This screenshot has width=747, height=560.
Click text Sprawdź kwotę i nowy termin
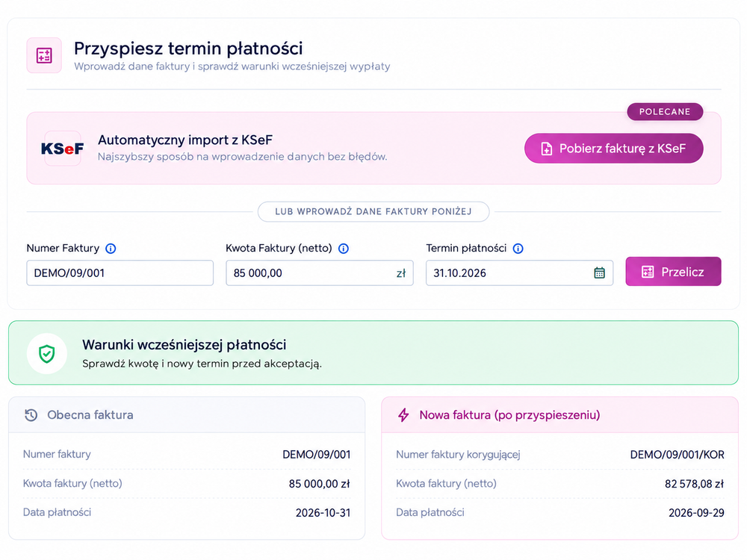click(202, 364)
